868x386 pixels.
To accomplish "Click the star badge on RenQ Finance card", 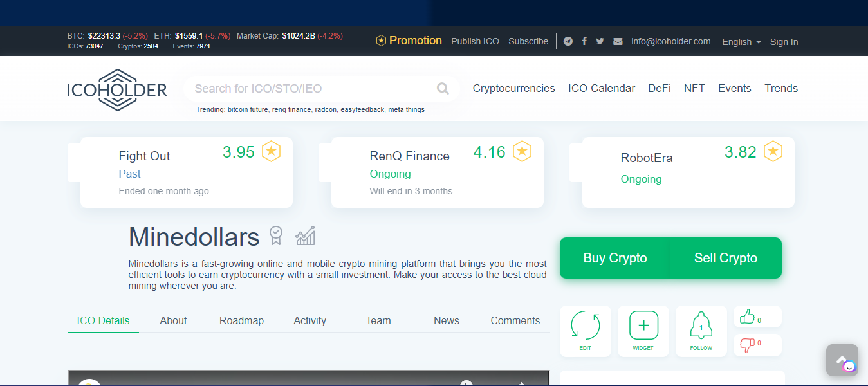I will [522, 152].
